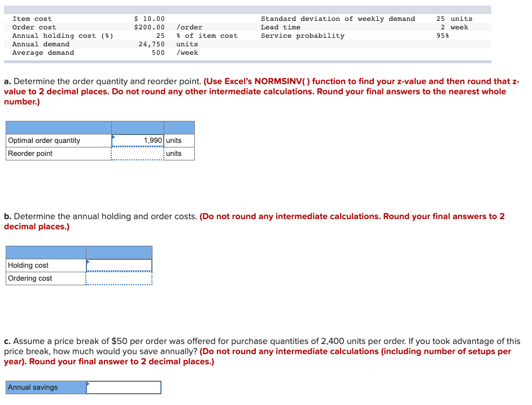Viewport: 532px width, 405px height.
Task: Click 'Standard deviation of weekly demand' label
Action: [338, 19]
